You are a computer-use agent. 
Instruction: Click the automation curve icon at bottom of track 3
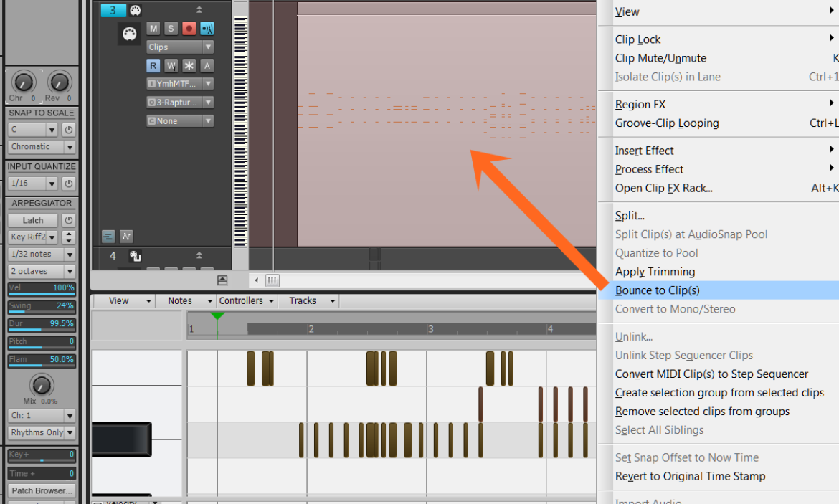[126, 237]
